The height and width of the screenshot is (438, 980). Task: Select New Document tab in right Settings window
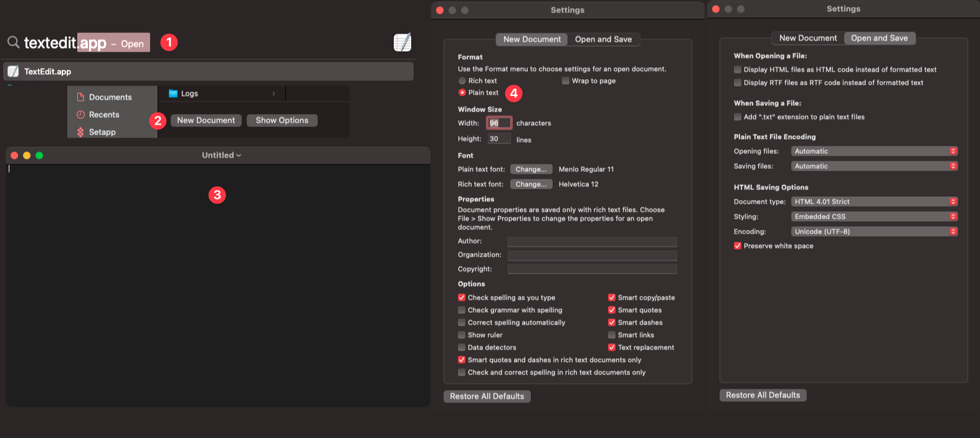pos(808,38)
